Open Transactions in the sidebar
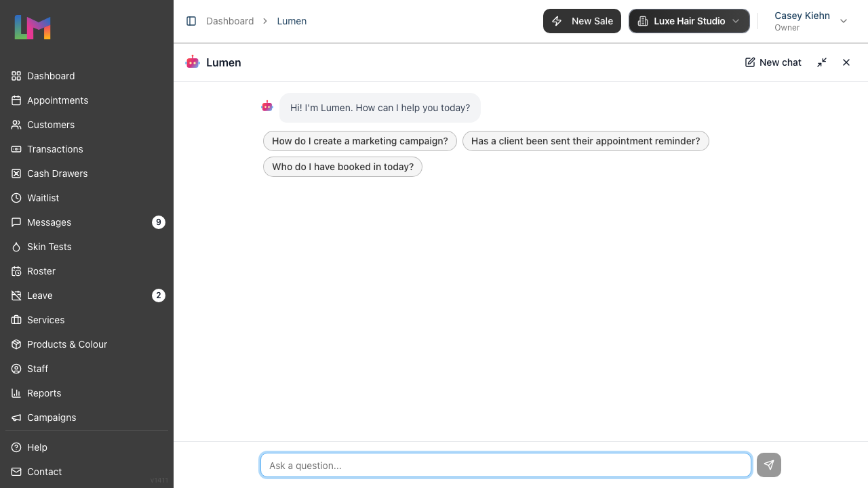 [x=87, y=149]
